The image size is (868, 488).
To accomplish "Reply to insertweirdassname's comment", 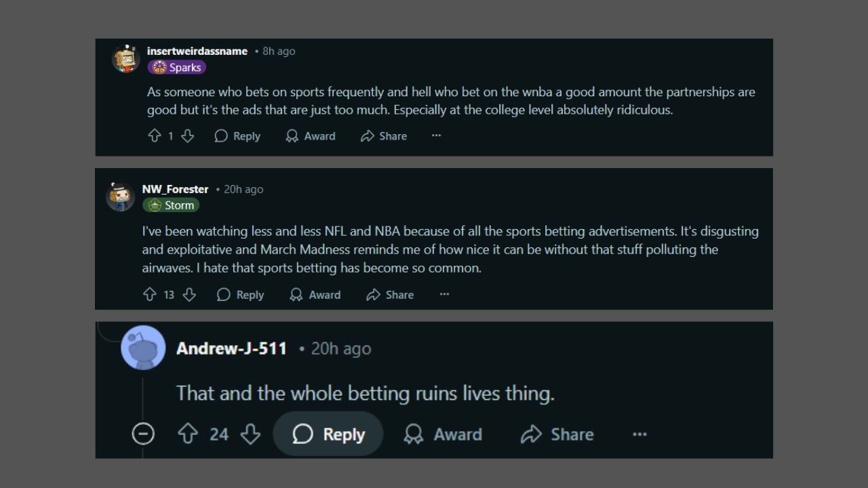I will tap(237, 136).
